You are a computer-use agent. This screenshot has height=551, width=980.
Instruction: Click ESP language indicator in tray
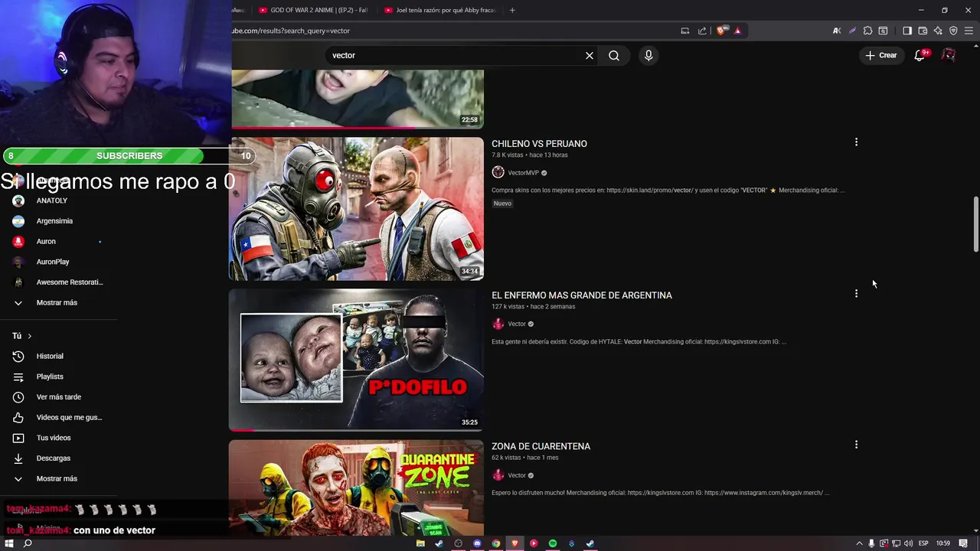coord(923,543)
